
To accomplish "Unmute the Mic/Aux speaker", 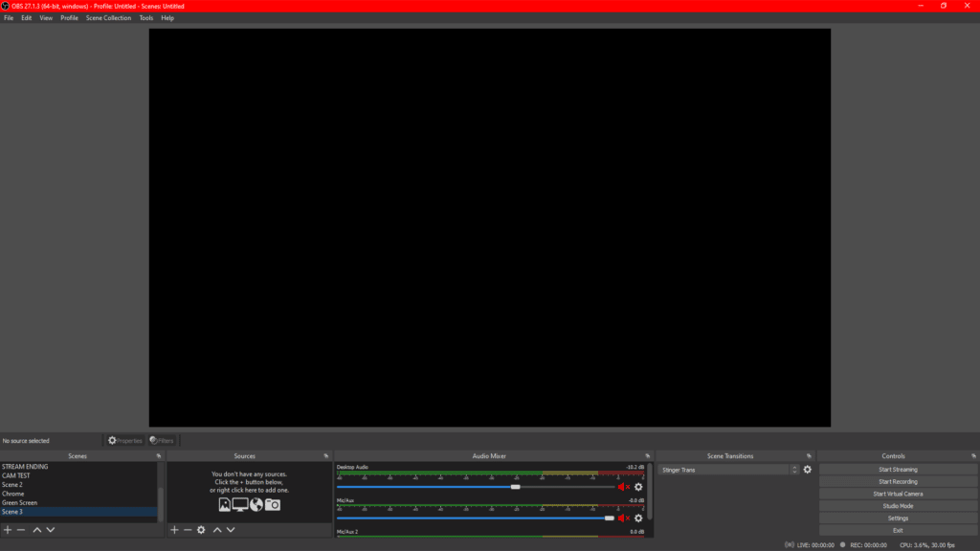I will pos(623,518).
